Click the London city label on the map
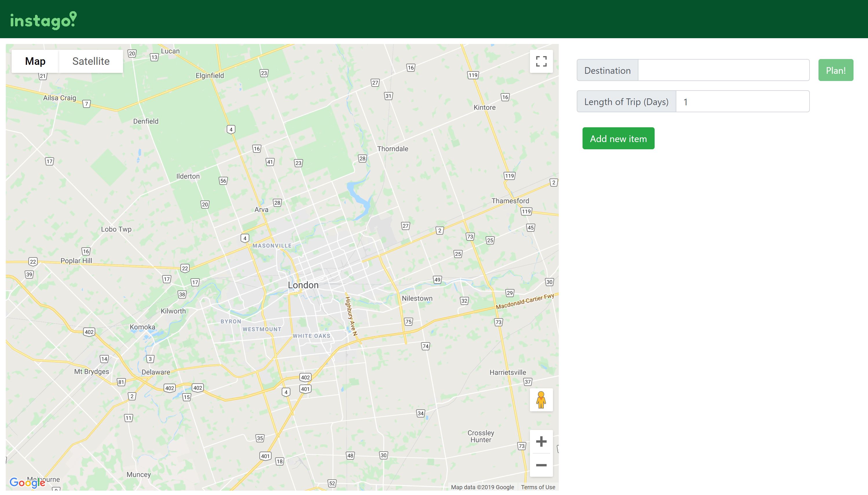Image resolution: width=868 pixels, height=495 pixels. click(303, 285)
